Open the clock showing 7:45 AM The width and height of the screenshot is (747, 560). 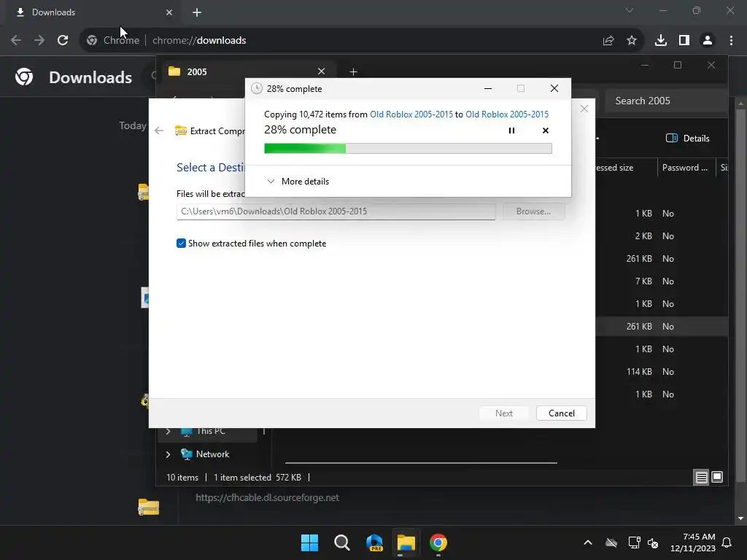tap(693, 542)
